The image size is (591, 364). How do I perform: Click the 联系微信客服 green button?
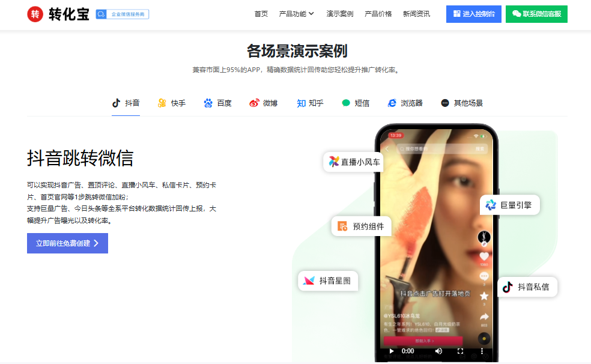536,14
